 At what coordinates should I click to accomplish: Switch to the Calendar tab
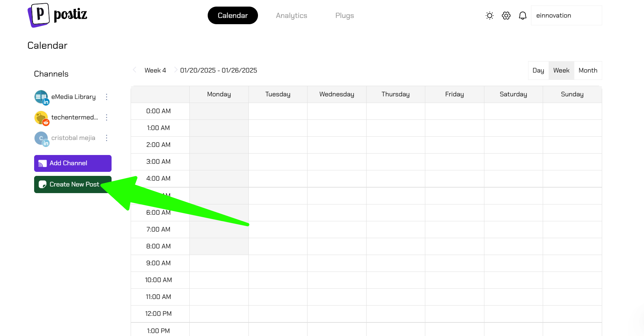[233, 15]
